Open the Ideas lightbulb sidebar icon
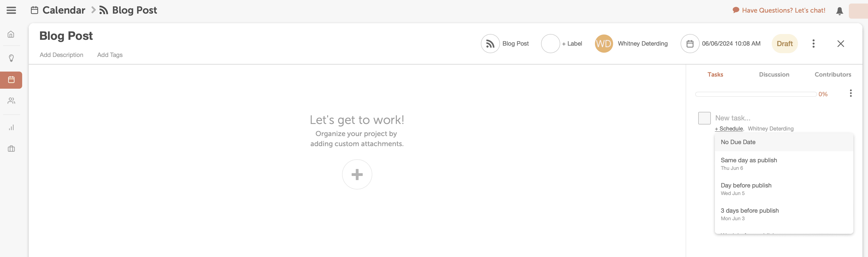The width and height of the screenshot is (868, 257). tap(11, 58)
